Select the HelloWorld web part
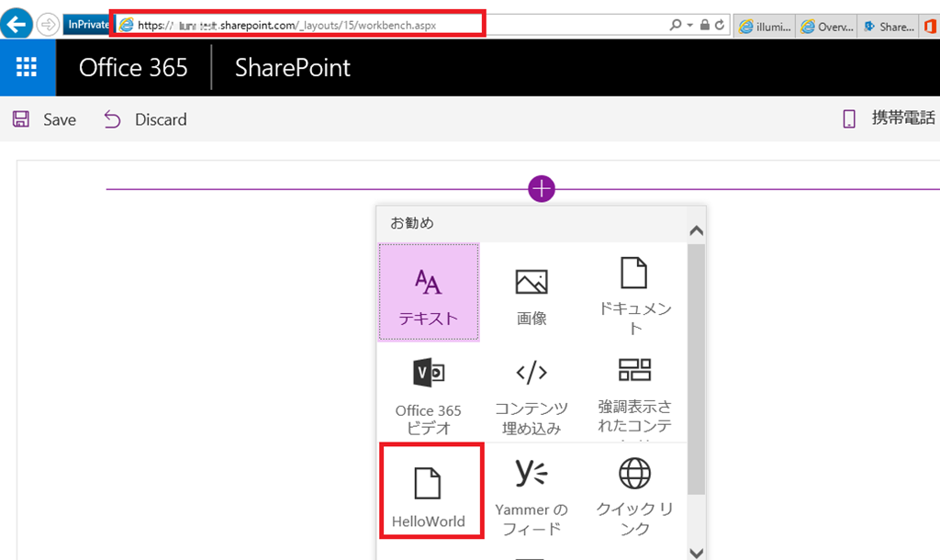940x560 pixels. point(428,493)
